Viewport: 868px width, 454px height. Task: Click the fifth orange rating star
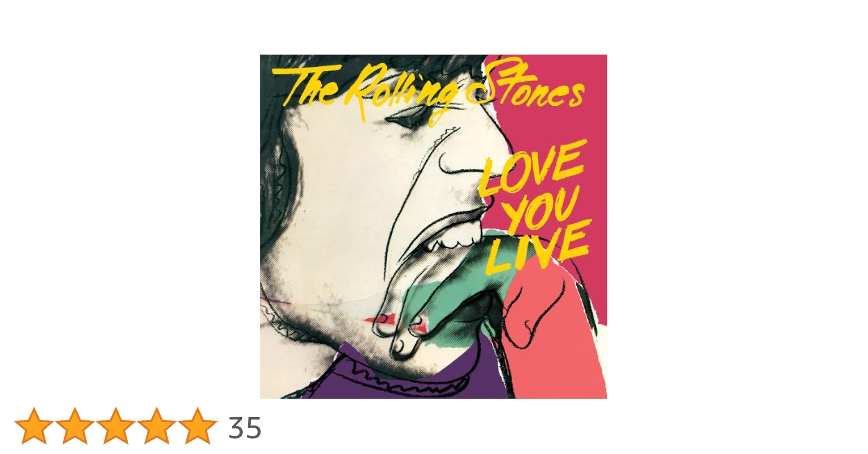coord(198,425)
